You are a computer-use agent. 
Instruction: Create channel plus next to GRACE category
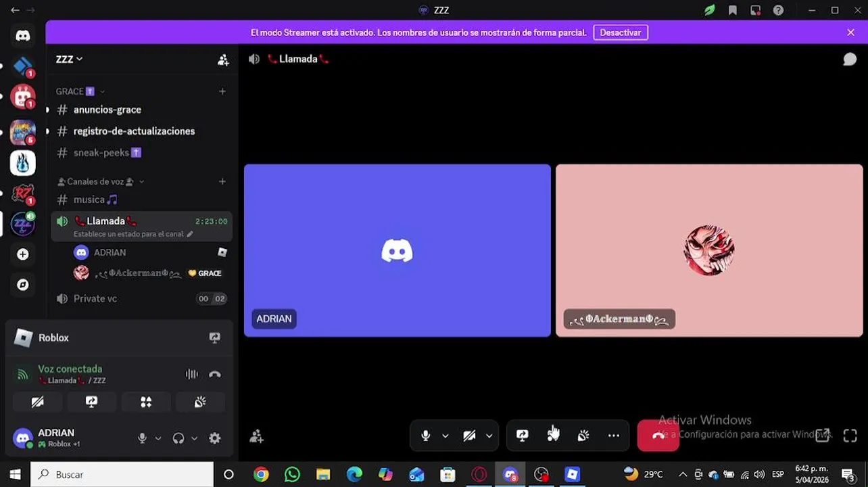click(222, 91)
